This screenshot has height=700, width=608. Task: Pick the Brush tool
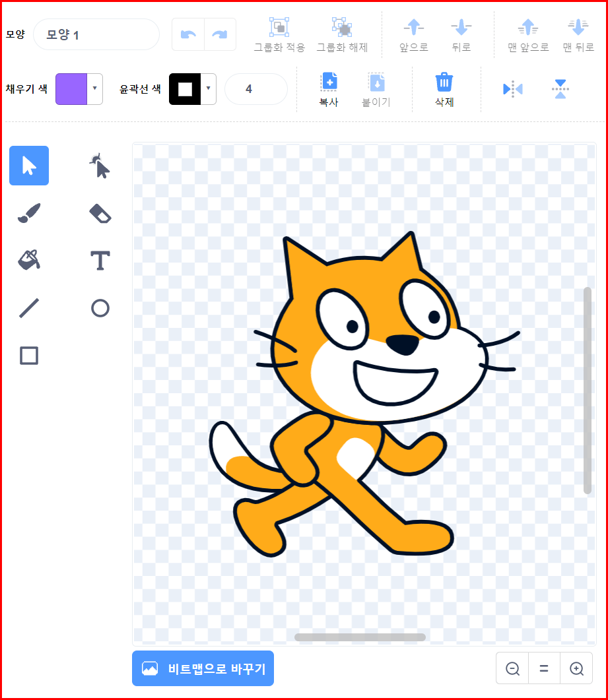coord(29,213)
